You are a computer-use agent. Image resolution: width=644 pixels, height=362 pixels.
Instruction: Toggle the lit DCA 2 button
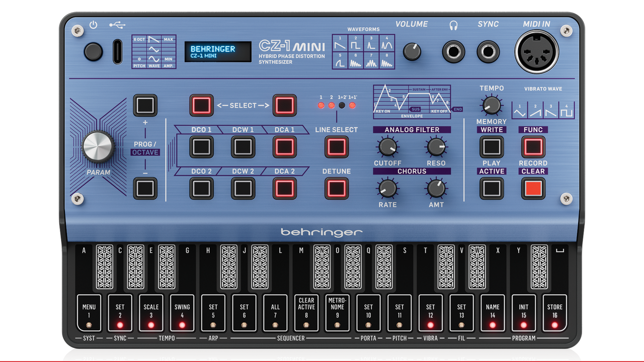tap(285, 188)
